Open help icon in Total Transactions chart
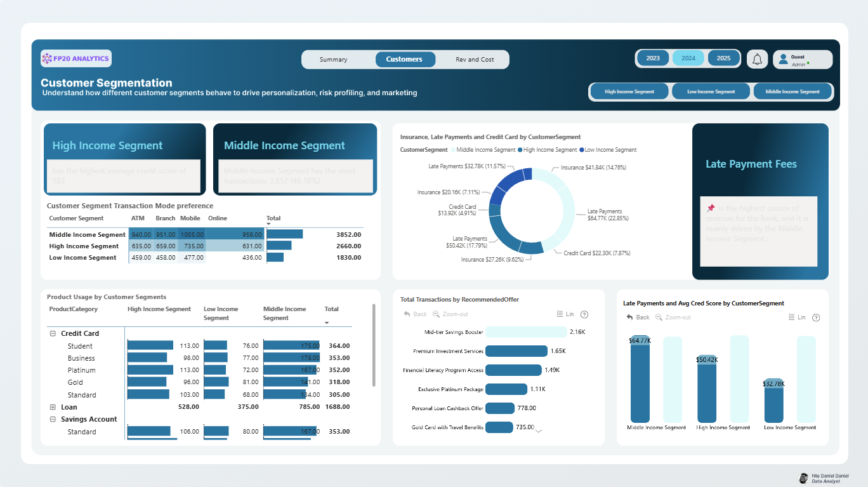868x487 pixels. (x=584, y=314)
